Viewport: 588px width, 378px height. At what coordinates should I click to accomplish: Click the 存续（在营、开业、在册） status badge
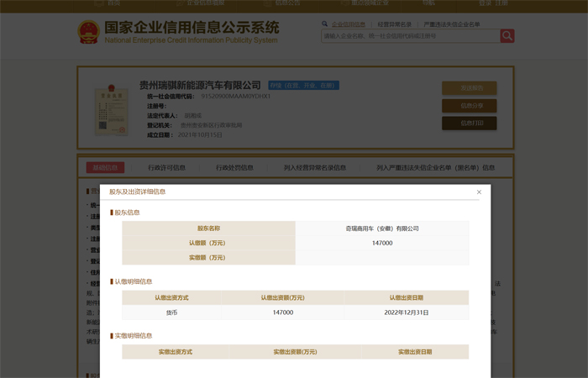304,86
